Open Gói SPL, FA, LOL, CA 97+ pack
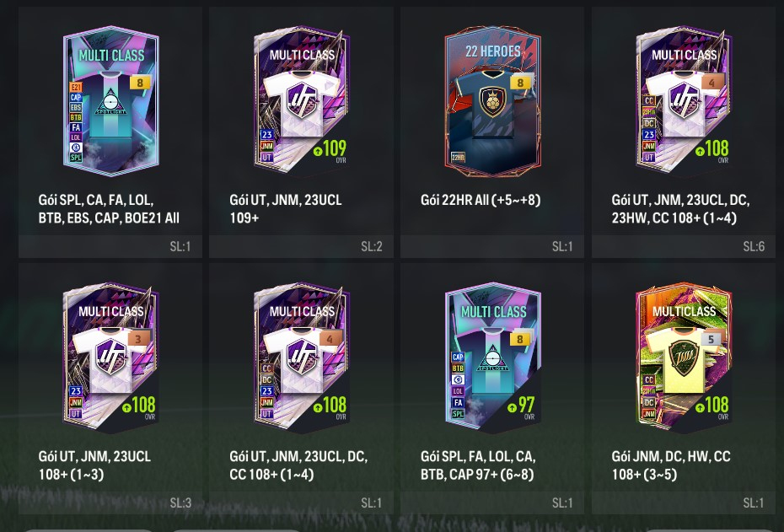 [x=478, y=465]
